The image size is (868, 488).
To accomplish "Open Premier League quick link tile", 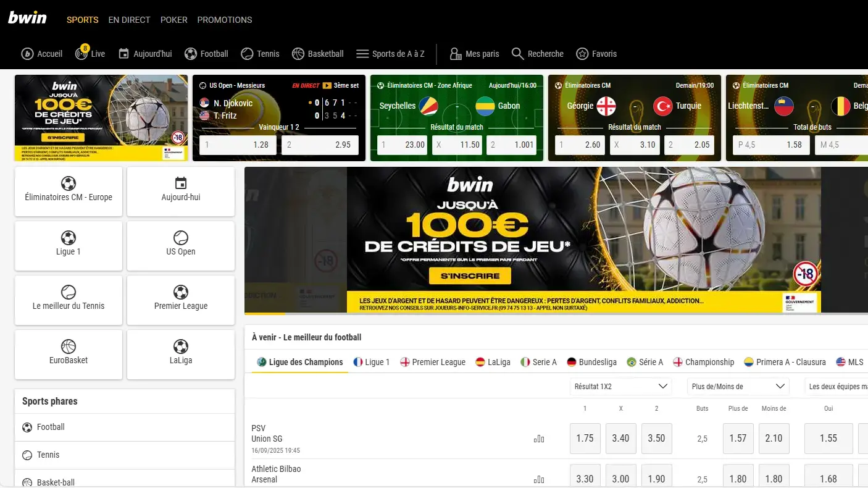I will 181,300.
